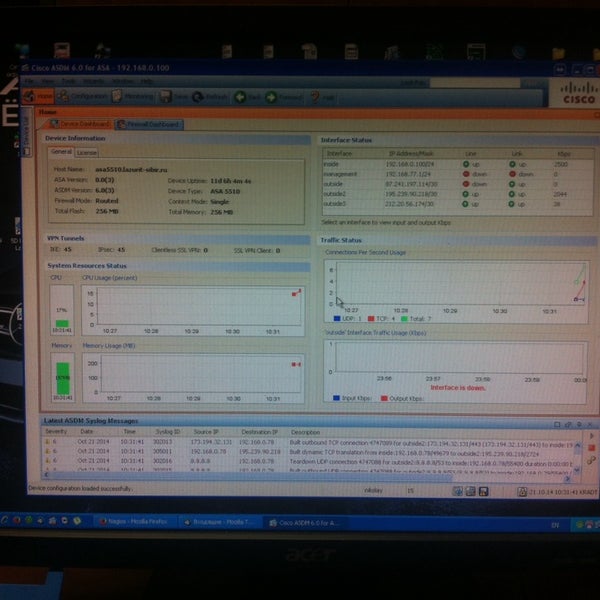Viewport: 600px width, 600px height.
Task: Open the Help menu
Action: pyautogui.click(x=146, y=82)
